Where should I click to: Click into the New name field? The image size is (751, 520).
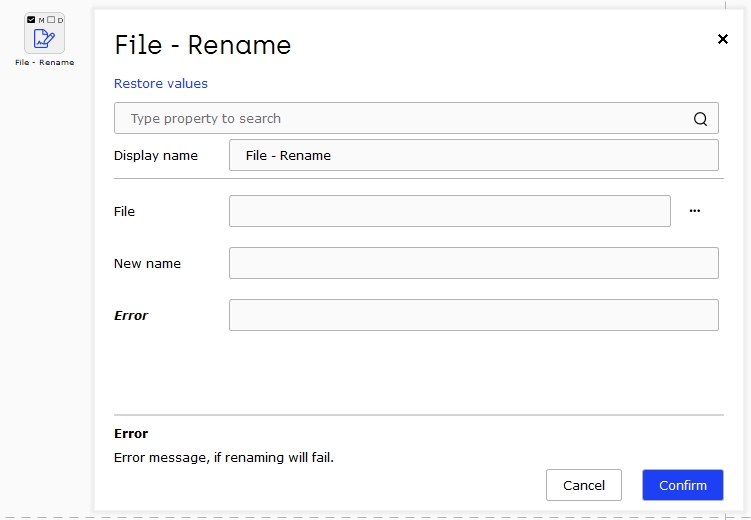click(x=474, y=263)
